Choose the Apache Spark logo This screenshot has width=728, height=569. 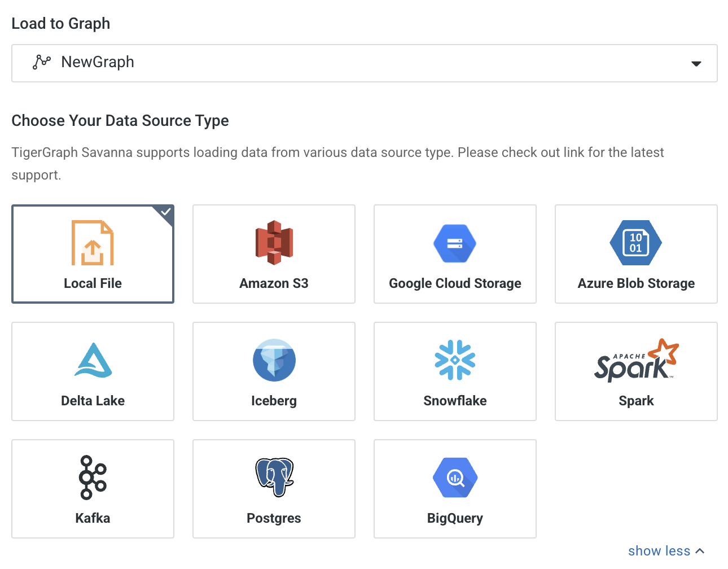tap(636, 360)
